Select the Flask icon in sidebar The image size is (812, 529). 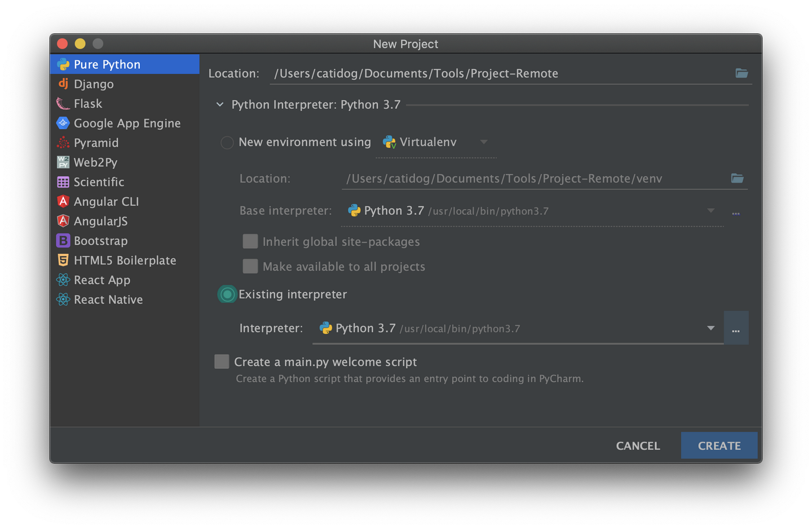point(63,104)
